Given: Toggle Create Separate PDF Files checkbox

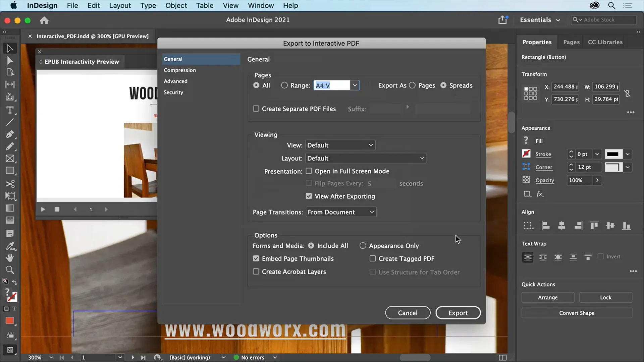Looking at the screenshot, I should 256,109.
